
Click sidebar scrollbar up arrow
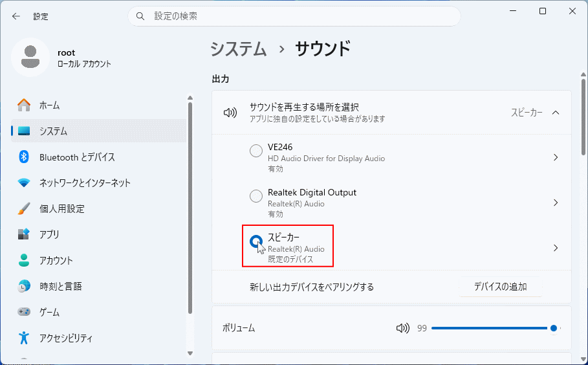tap(190, 98)
